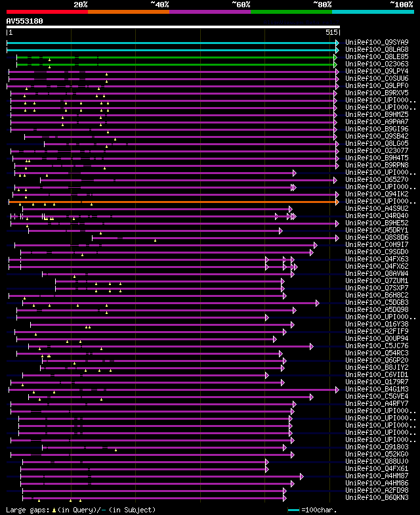Click the UniRef100_A4HM87 text
This screenshot has width=420, height=515.
(x=377, y=476)
